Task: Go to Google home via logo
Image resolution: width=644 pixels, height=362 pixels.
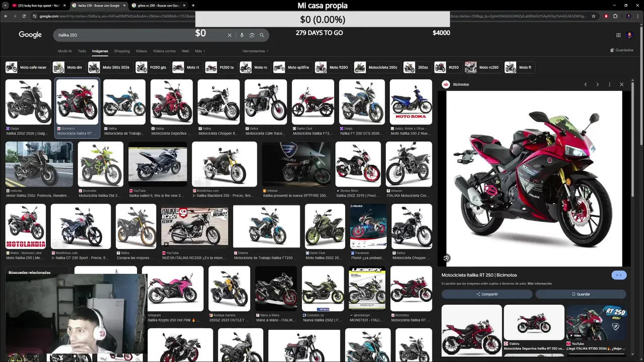Action: 30,35
